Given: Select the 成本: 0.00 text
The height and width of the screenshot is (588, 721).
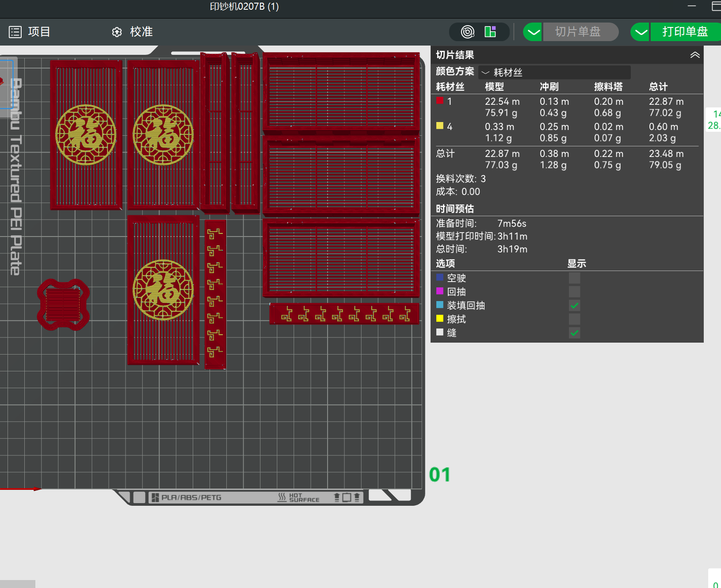Looking at the screenshot, I should (x=458, y=191).
